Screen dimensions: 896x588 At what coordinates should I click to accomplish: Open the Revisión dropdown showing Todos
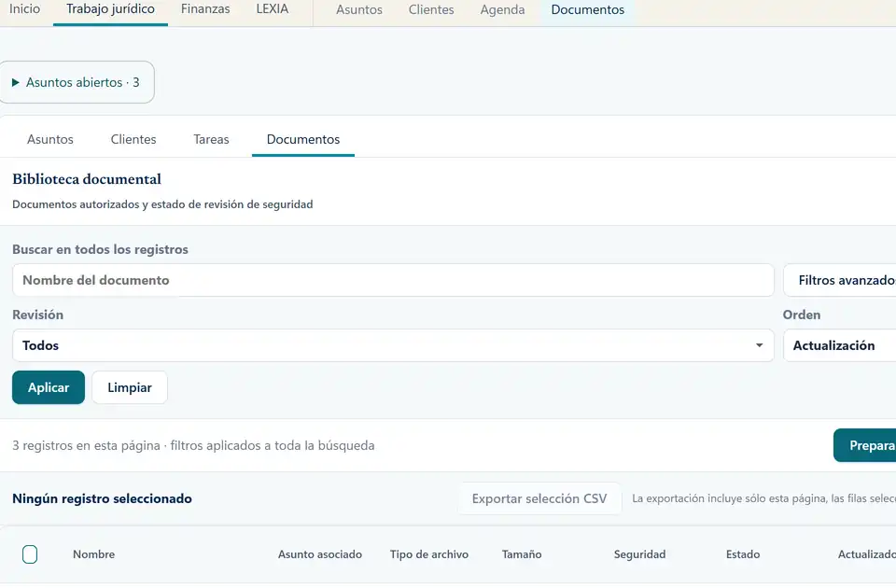[393, 345]
